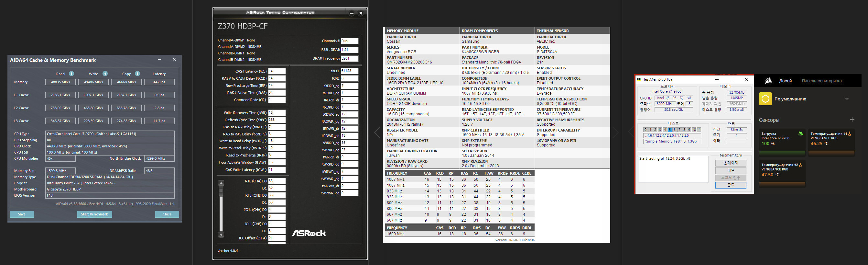Click the 종료 button in TestMem5
This screenshot has width=868, height=265.
click(731, 185)
